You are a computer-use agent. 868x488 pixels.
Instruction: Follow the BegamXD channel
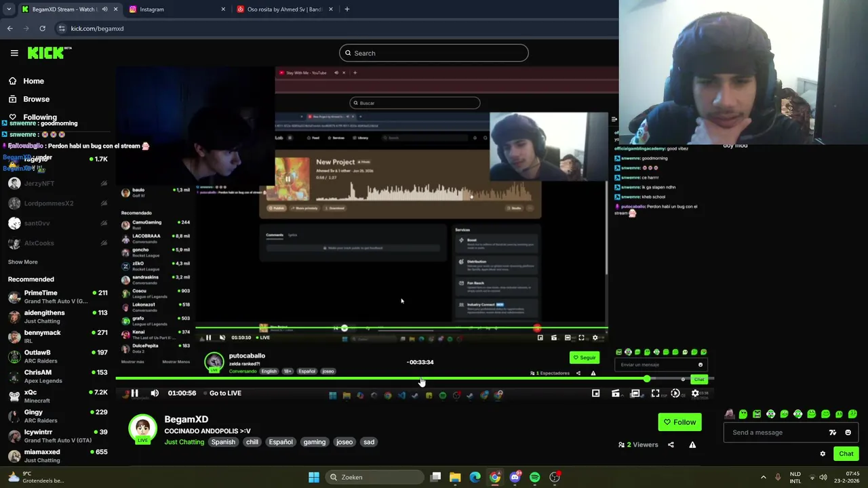click(x=680, y=422)
